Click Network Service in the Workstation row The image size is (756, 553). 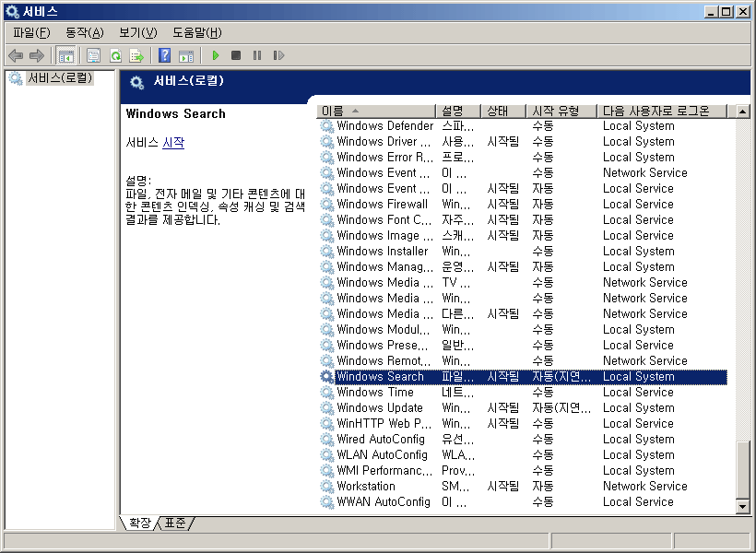click(x=645, y=487)
